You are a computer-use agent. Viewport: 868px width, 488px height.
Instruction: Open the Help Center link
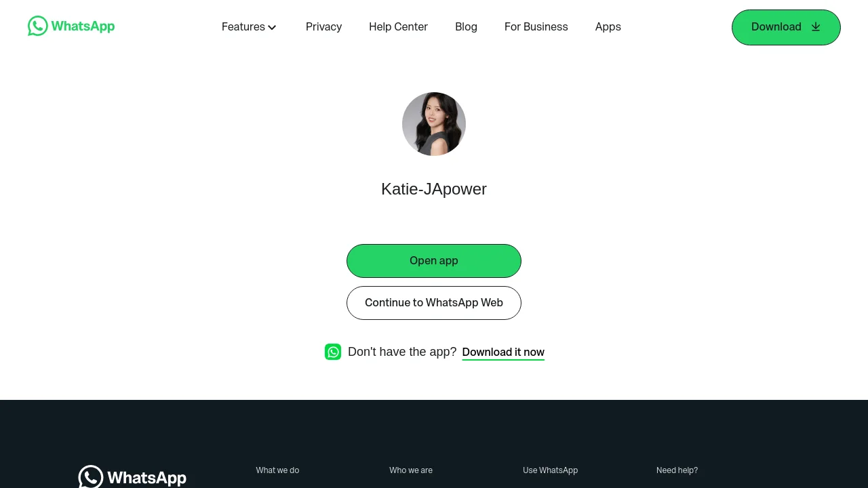[398, 27]
